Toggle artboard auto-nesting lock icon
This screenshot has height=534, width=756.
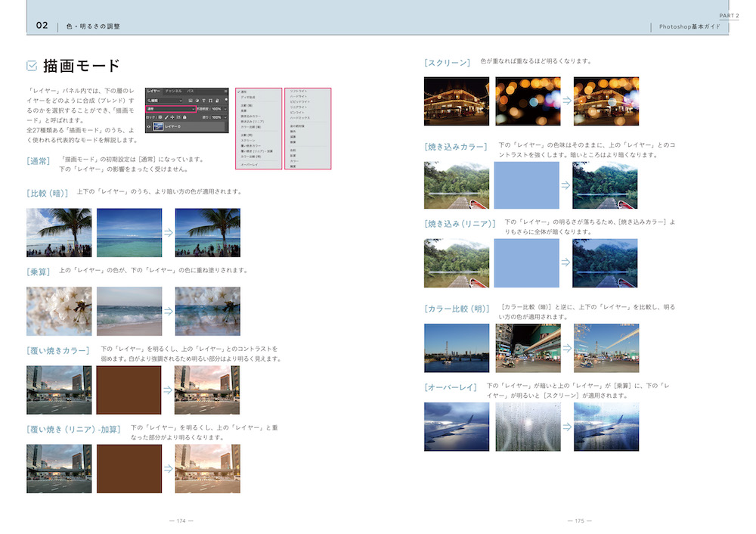coord(178,117)
